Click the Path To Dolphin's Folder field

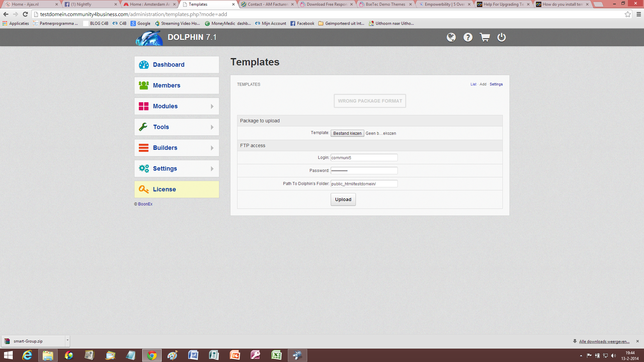(x=364, y=184)
